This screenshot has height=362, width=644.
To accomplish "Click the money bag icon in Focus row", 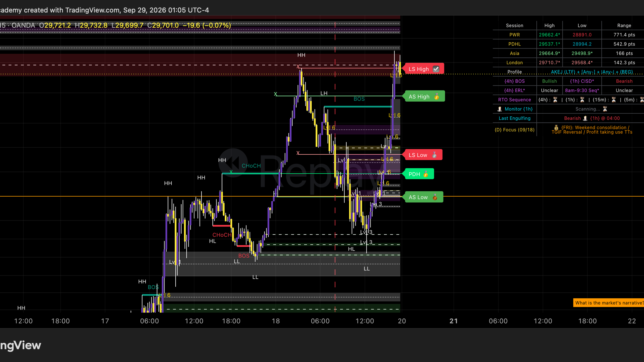I will pos(556,128).
